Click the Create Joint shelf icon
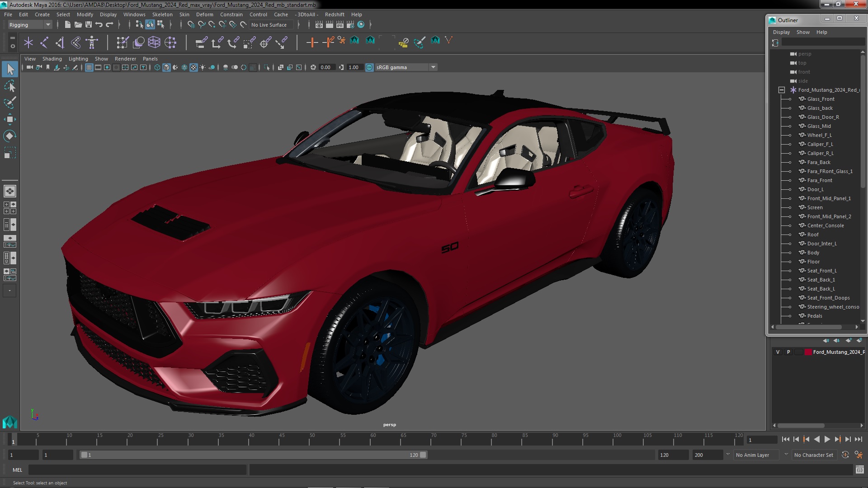Screen dimensions: 868x488 tap(44, 42)
